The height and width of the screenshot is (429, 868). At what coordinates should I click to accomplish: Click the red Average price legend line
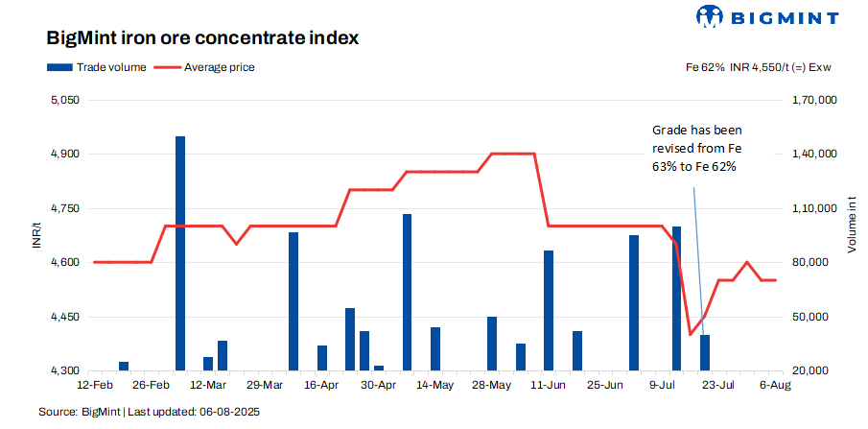167,67
